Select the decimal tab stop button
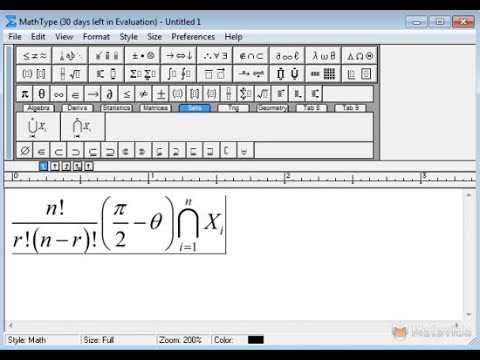The height and width of the screenshot is (360, 480). pyautogui.click(x=88, y=166)
